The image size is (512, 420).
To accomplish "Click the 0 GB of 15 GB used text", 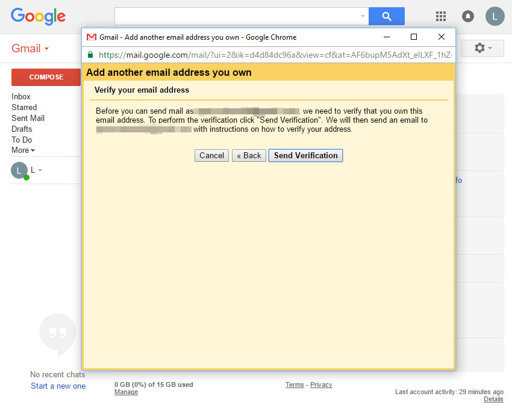I will 154,384.
